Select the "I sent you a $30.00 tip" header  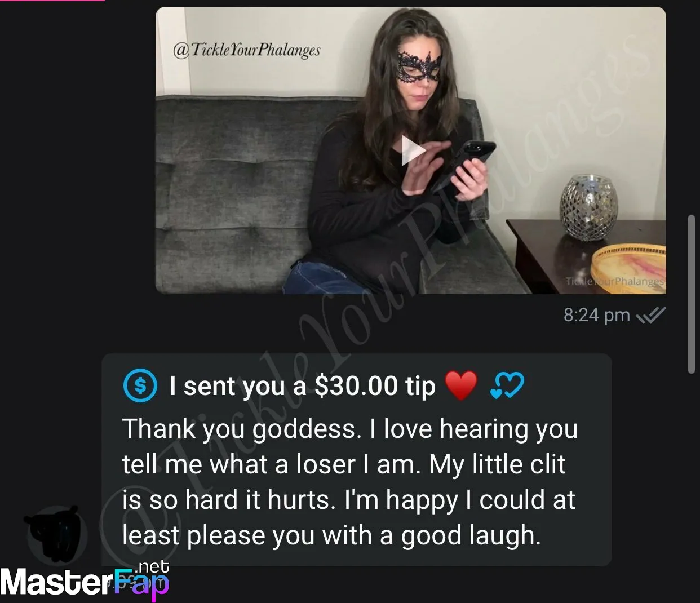(x=303, y=386)
